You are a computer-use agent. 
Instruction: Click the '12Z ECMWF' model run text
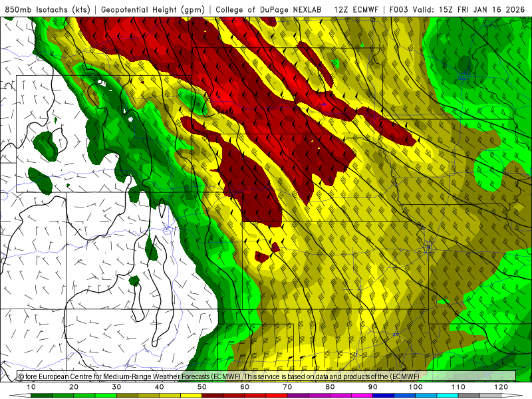click(x=356, y=9)
